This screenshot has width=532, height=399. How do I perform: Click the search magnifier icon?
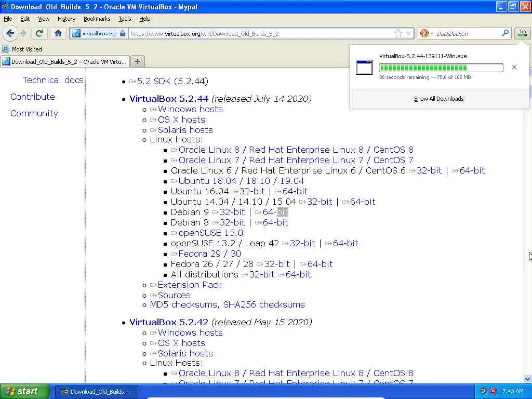click(x=505, y=33)
